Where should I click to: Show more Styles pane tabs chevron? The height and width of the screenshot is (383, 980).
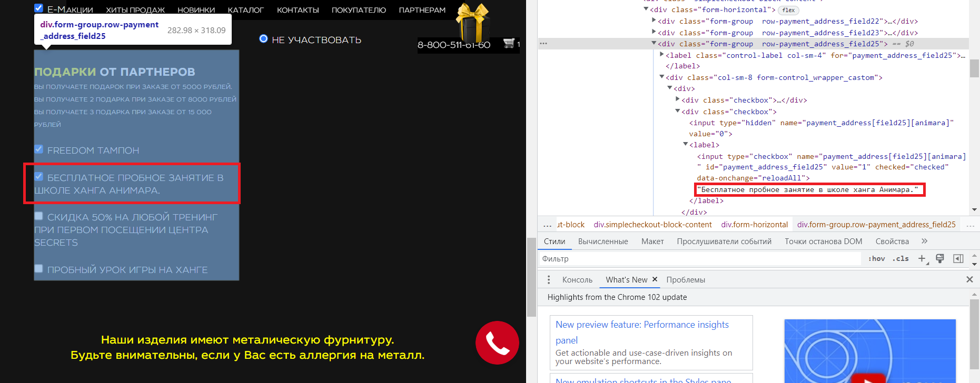[924, 241]
